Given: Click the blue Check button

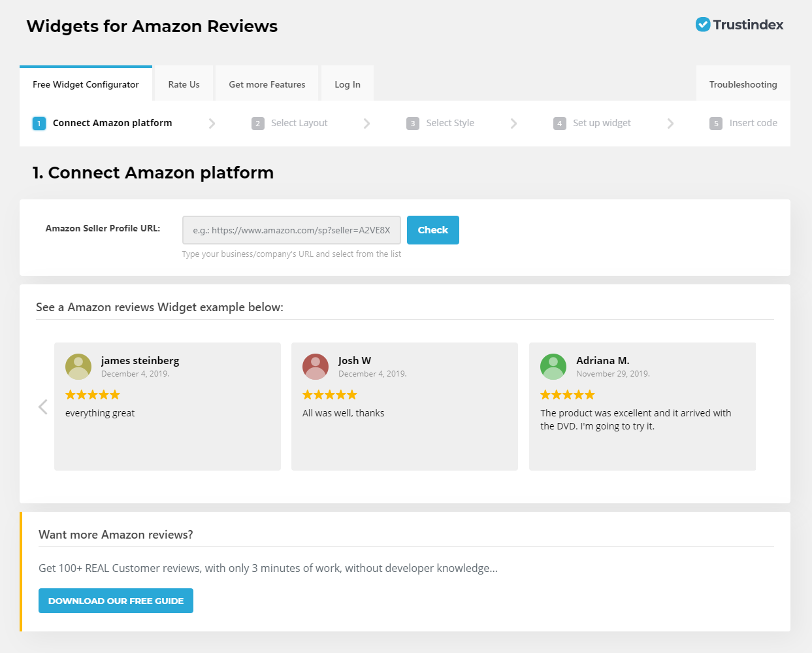Looking at the screenshot, I should click(x=433, y=230).
